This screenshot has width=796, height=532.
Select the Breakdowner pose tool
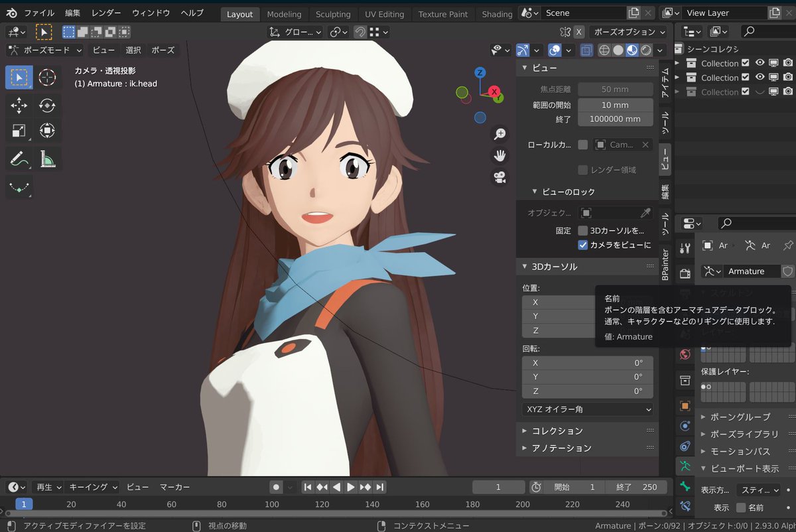[x=19, y=188]
